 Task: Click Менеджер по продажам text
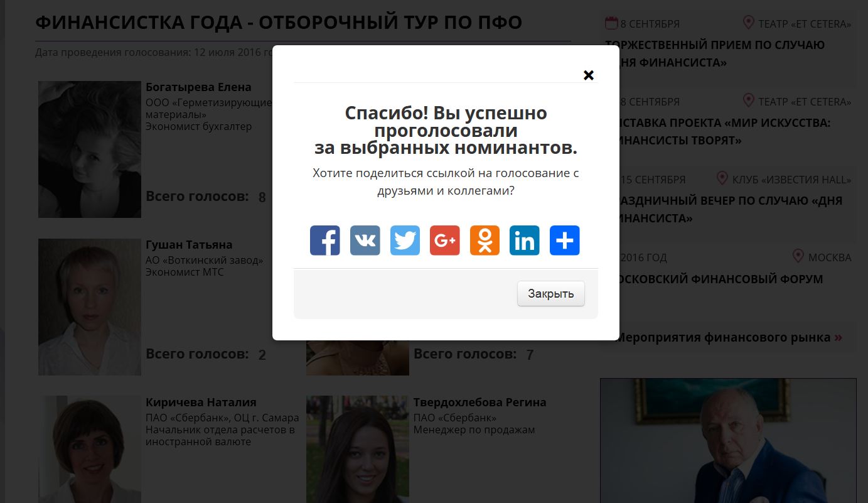(474, 430)
